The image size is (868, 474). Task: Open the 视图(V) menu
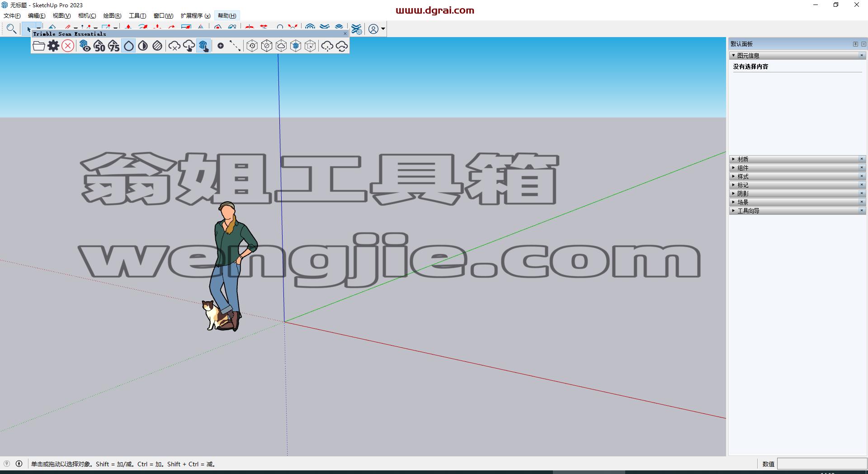click(x=61, y=16)
